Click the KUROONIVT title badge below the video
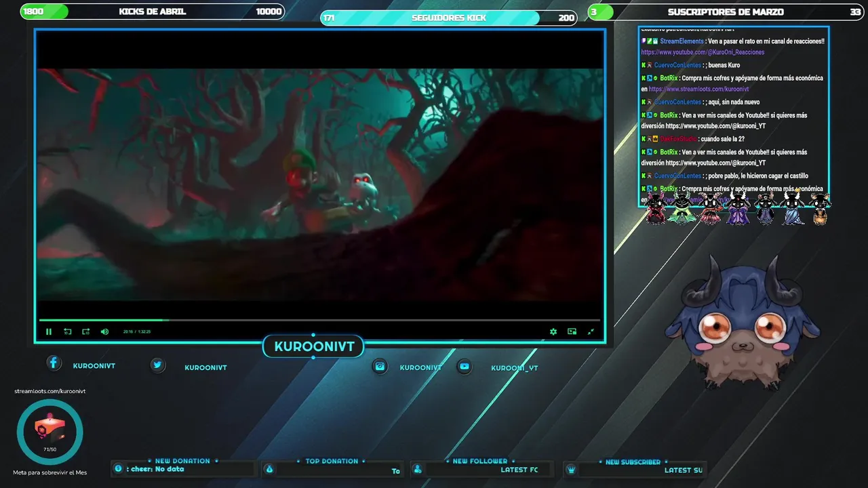 coord(314,347)
